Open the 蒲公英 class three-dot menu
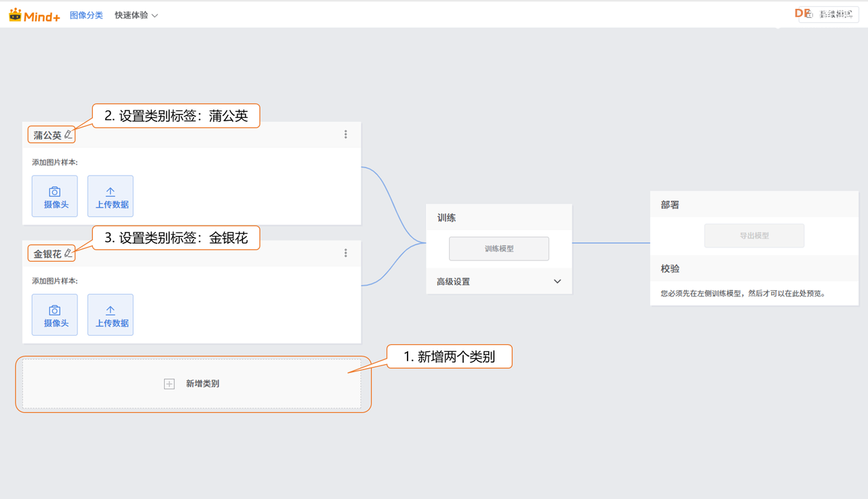Screen dimensions: 868x499 tap(346, 135)
